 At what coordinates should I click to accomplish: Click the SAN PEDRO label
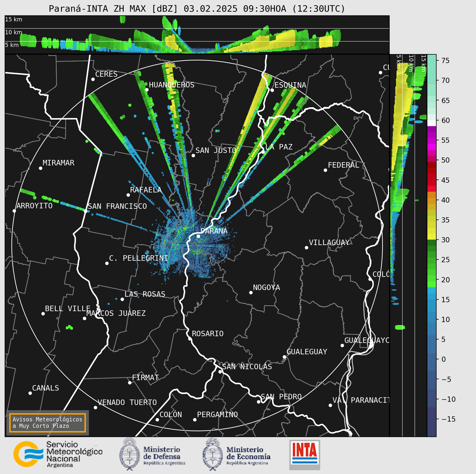(281, 397)
